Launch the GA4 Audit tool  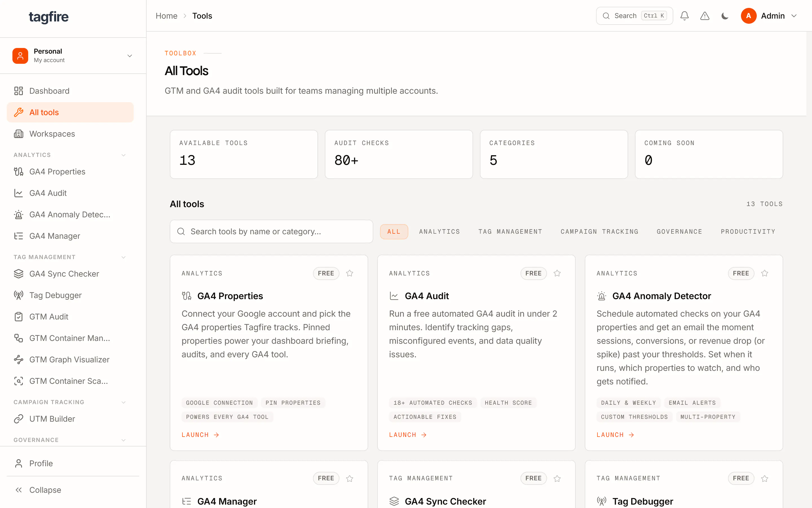click(408, 435)
